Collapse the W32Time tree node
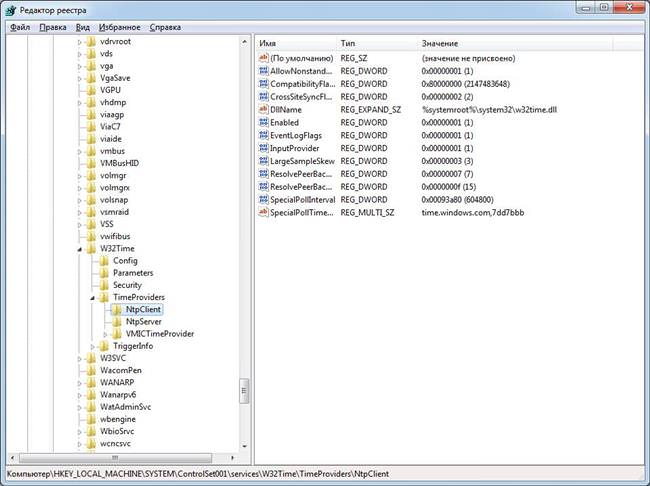This screenshot has height=486, width=650. pos(79,249)
